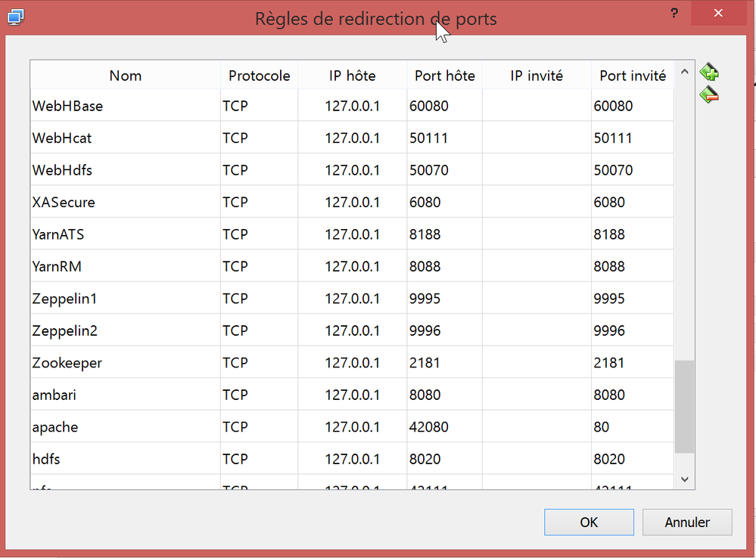Click the scrollbar up arrow
756x558 pixels.
point(684,70)
